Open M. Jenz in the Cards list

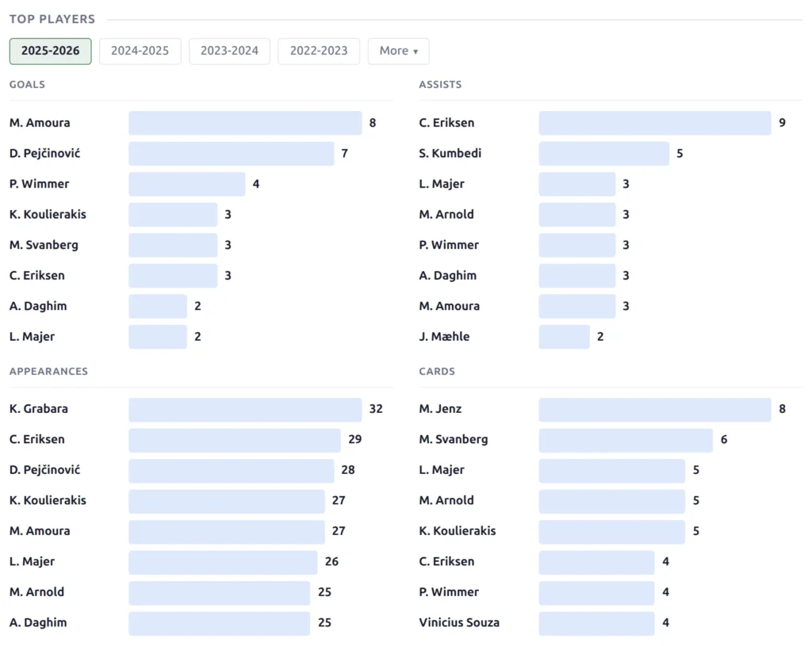click(440, 408)
